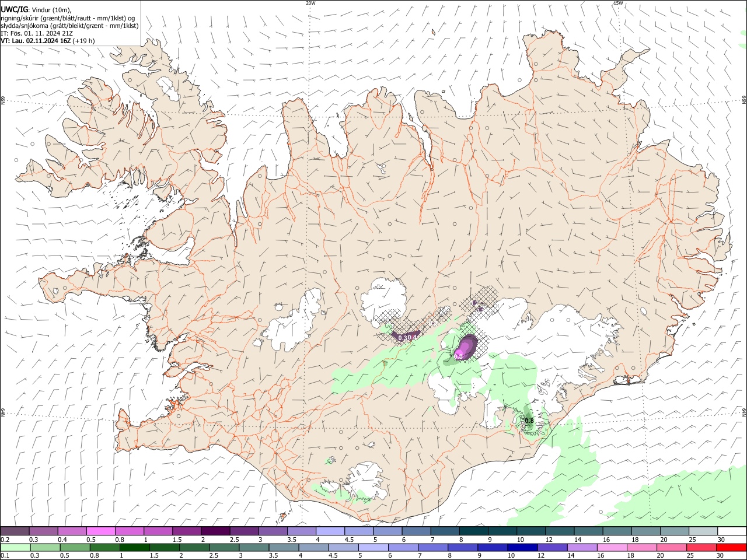
Task: Click the '15W' longitude label at the top edge
Action: click(618, 3)
